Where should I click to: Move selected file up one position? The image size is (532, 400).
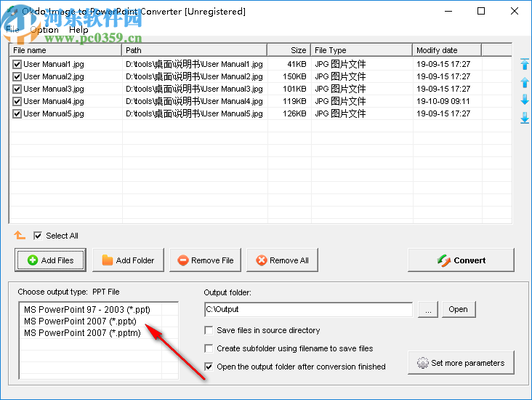(525, 82)
